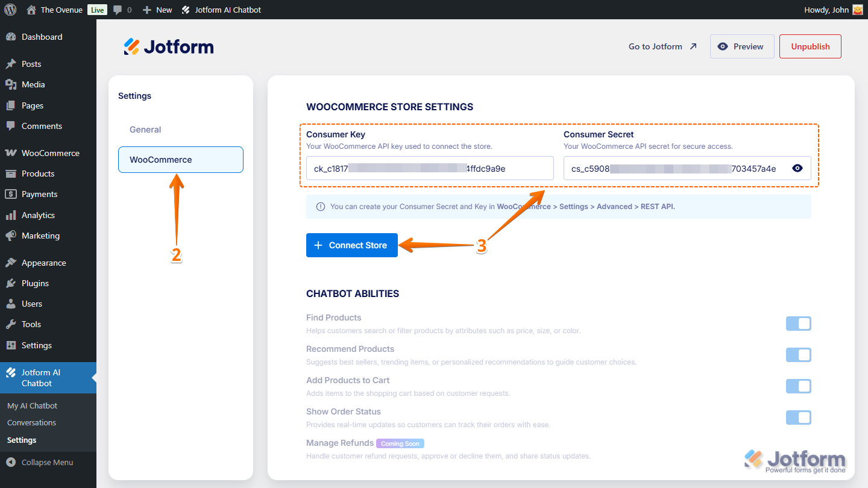This screenshot has height=488, width=868.
Task: Enable the Find Products chatbot ability
Action: pyautogui.click(x=798, y=324)
